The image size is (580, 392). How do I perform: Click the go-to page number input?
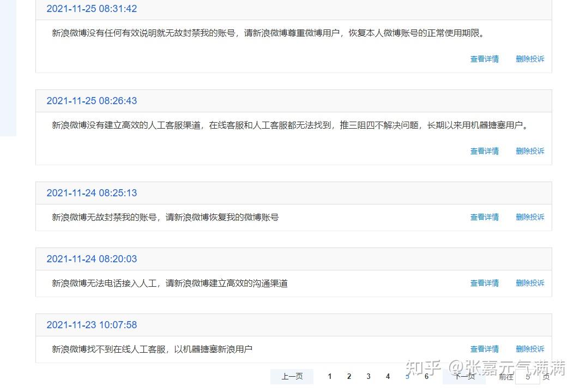coord(528,377)
